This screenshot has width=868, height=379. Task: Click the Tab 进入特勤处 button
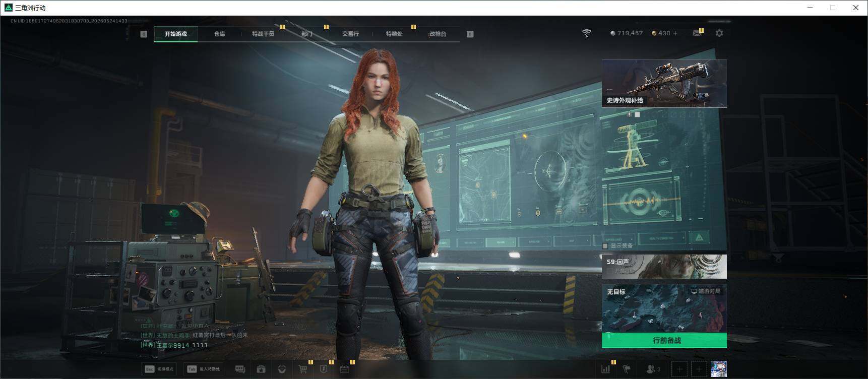click(x=204, y=369)
